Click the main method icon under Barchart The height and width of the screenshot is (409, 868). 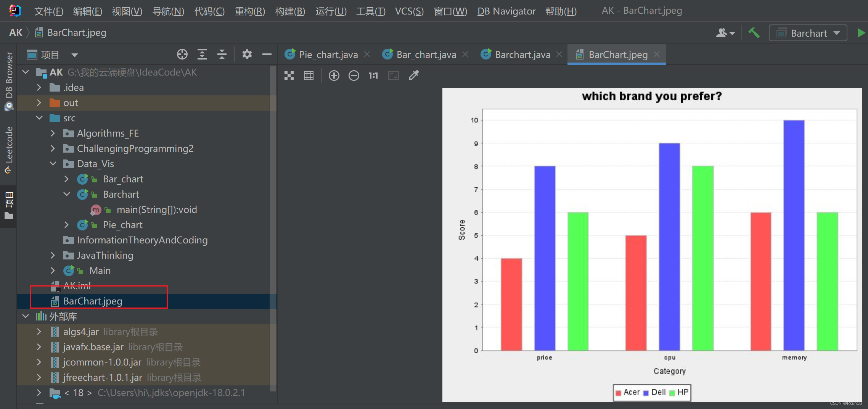[96, 209]
